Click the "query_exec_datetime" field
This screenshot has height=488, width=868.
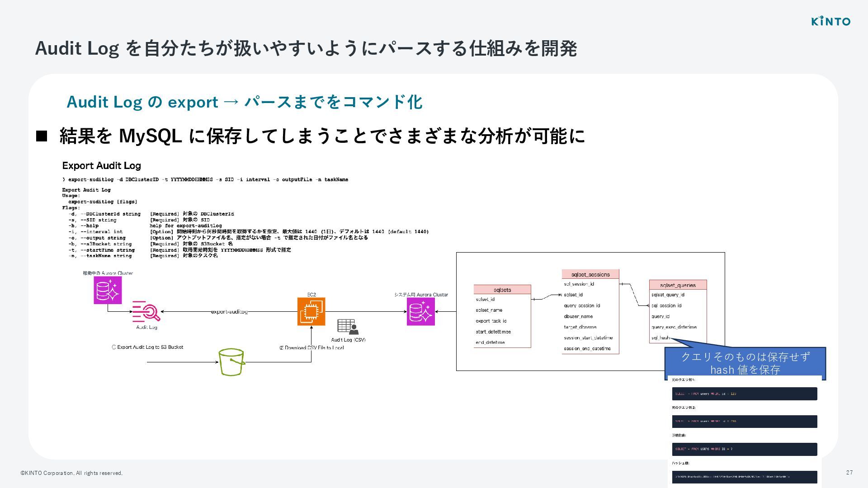click(674, 327)
